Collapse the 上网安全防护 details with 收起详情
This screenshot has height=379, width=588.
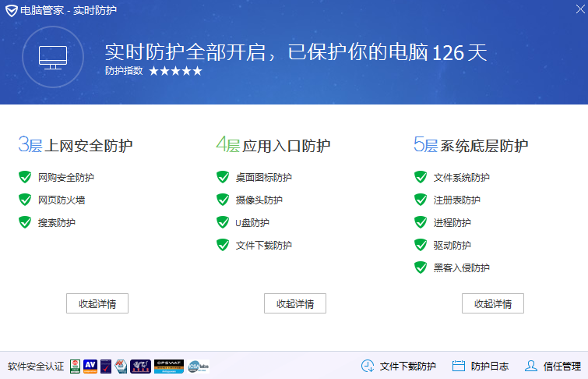(x=97, y=303)
